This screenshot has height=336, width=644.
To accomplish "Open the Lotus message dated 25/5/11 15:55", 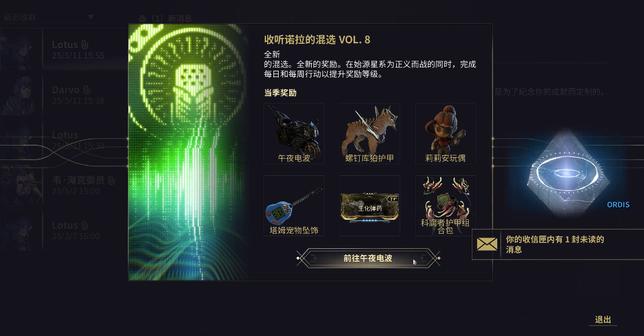I will [x=64, y=49].
